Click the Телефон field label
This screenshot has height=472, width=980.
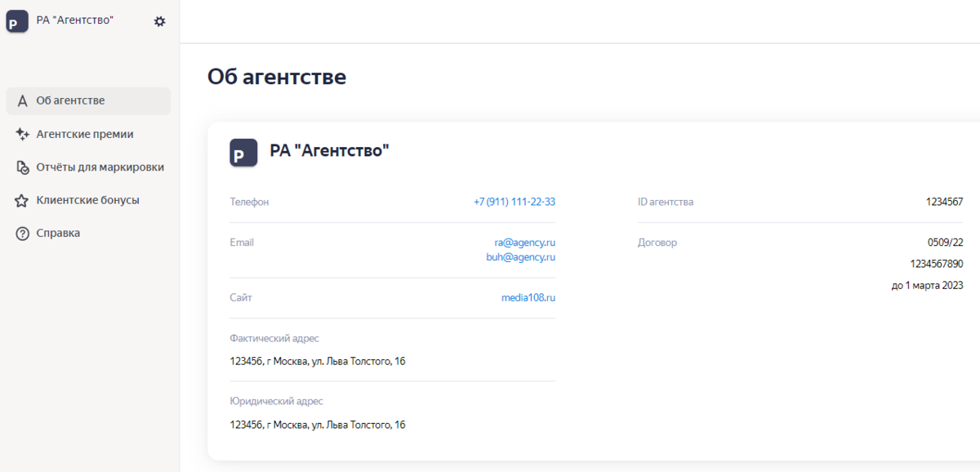[249, 202]
